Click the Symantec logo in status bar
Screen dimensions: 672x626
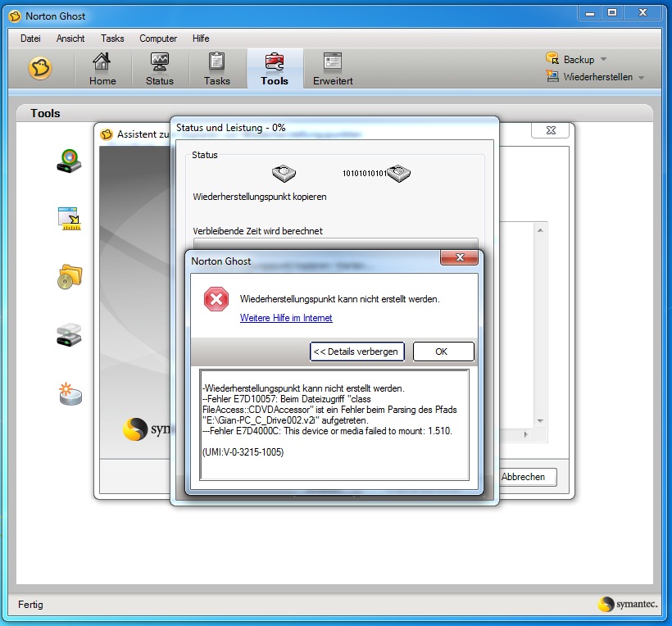point(628,604)
